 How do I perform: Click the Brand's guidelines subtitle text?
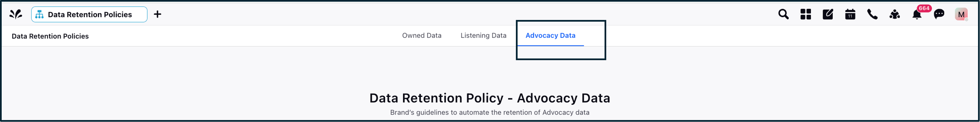click(490, 112)
